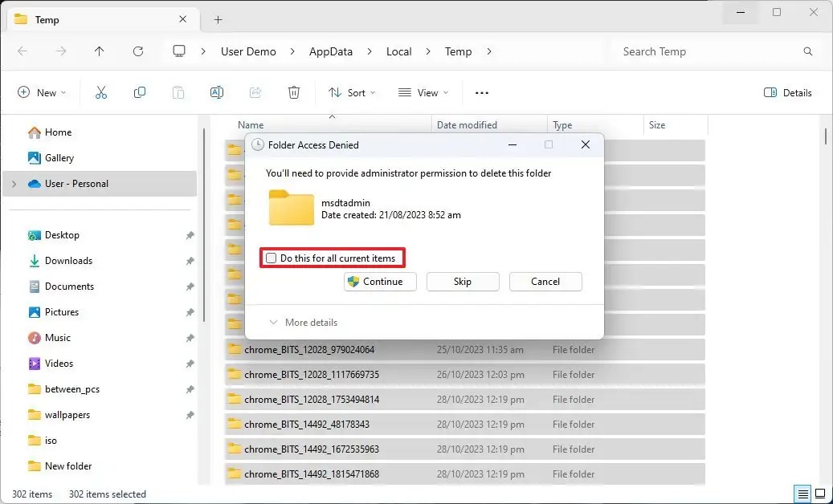Image resolution: width=833 pixels, height=504 pixels.
Task: Delete selected items using the trash icon
Action: click(293, 92)
